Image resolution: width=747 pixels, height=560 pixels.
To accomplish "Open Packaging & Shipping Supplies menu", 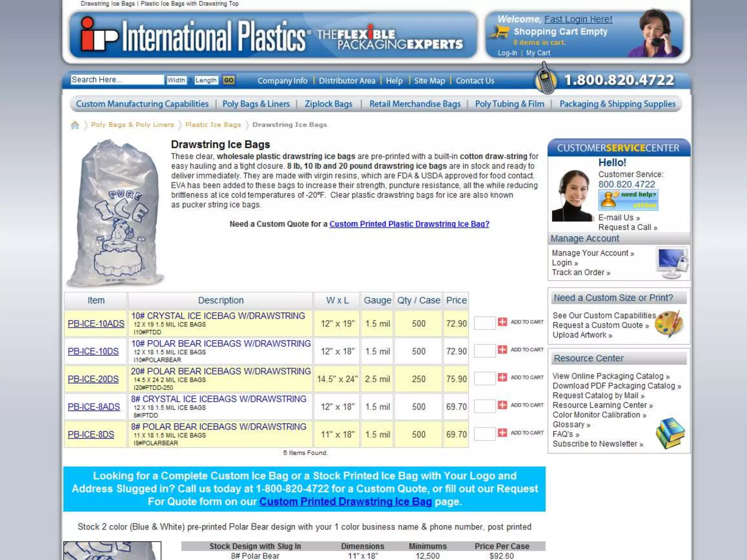I will click(x=617, y=104).
